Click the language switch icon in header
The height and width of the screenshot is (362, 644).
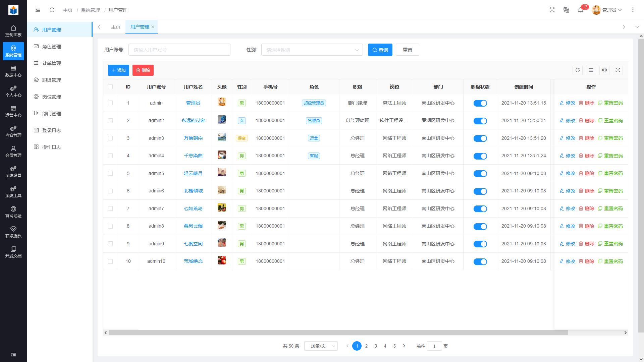tap(566, 10)
